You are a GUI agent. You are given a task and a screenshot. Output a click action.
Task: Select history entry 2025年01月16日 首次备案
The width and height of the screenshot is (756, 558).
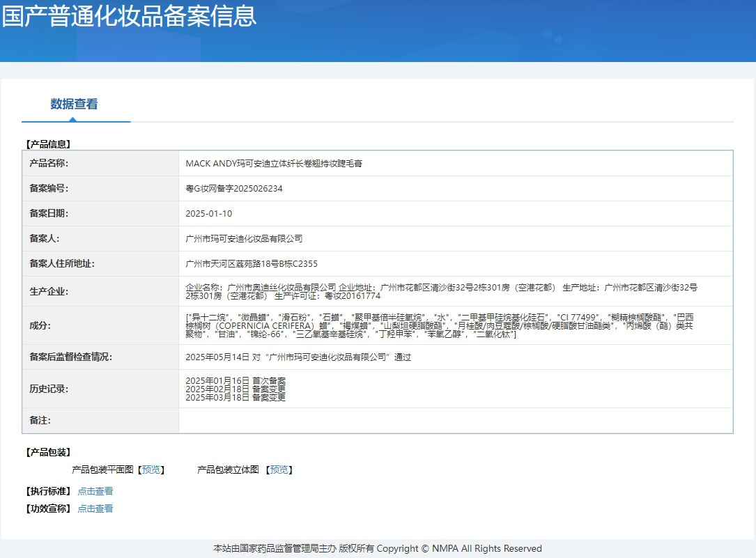tap(236, 380)
